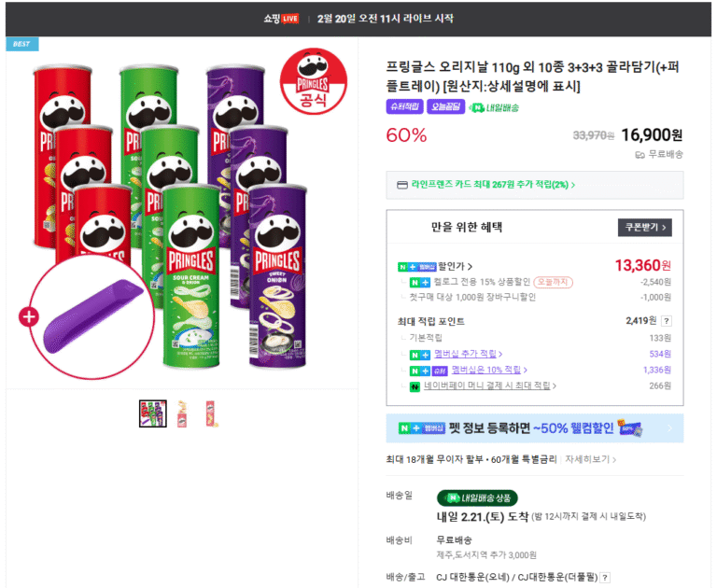Screen dimensions: 717x588
Task: Click the question mark next to the CJ대한통운 delivery info
Action: tap(605, 578)
